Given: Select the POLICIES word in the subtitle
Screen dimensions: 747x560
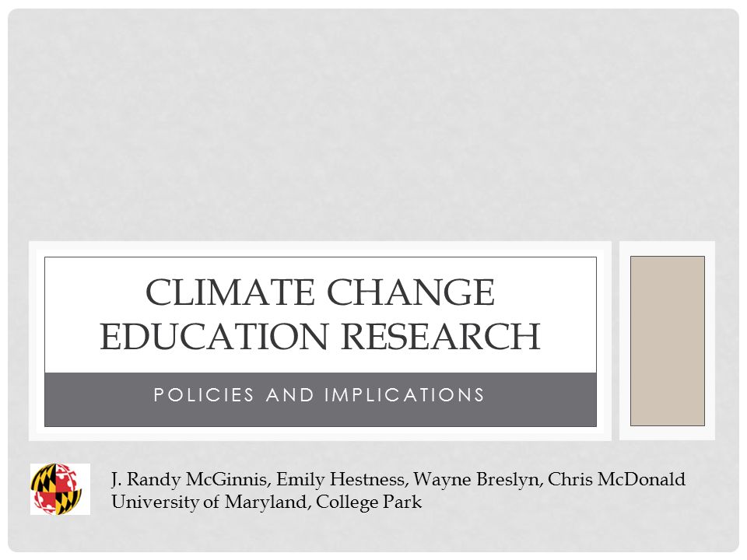Looking at the screenshot, I should 204,395.
